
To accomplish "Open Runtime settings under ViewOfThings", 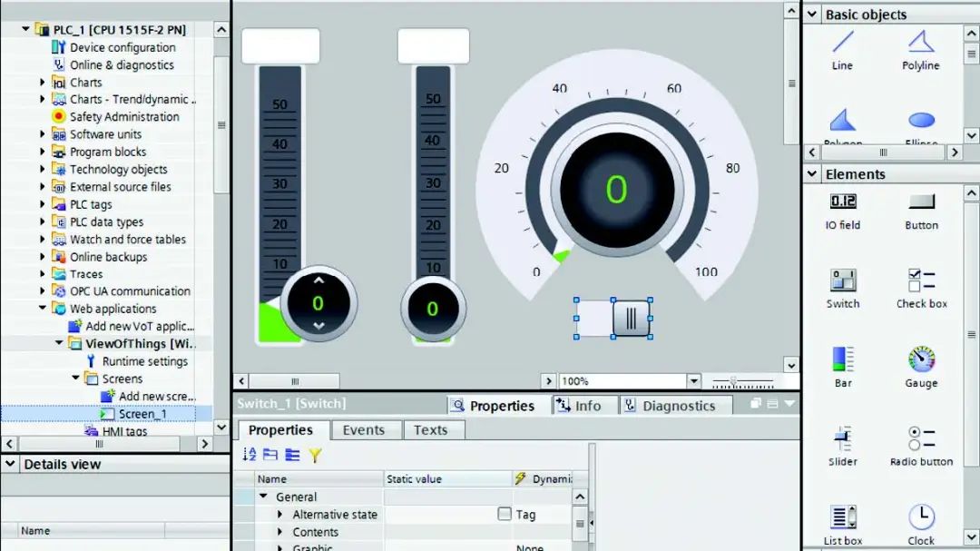I will pos(145,361).
